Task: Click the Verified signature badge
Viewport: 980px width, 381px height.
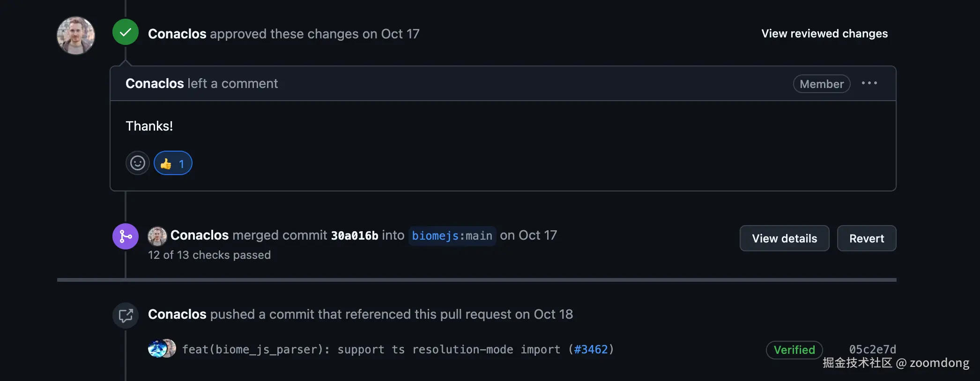Action: (794, 350)
